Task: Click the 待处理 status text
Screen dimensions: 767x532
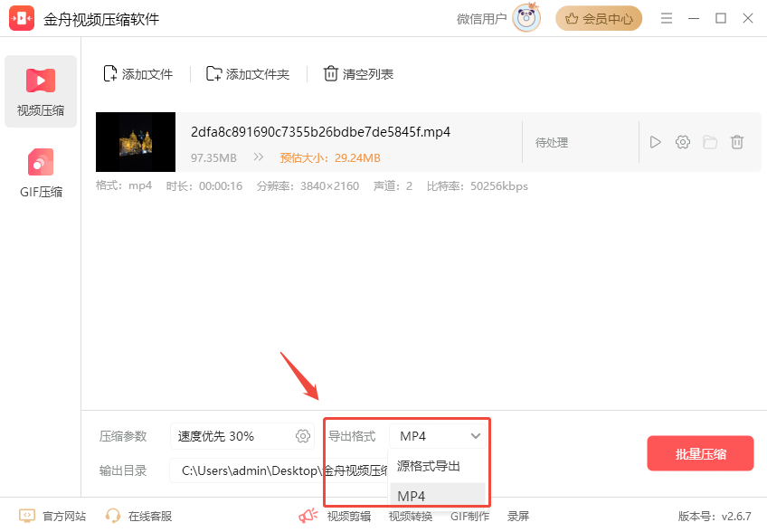Action: point(552,142)
